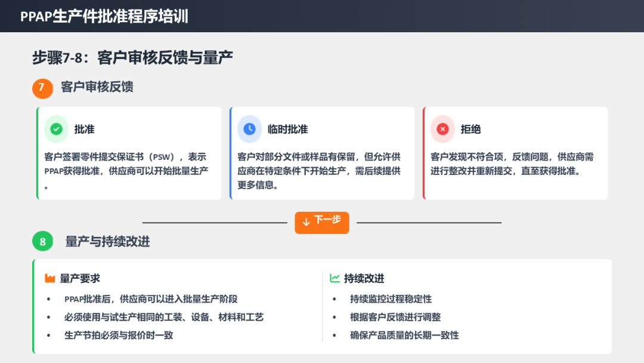This screenshot has height=363, width=644.
Task: Click the bullet 生产节拍必须与报价时一致
Action: pos(119,335)
